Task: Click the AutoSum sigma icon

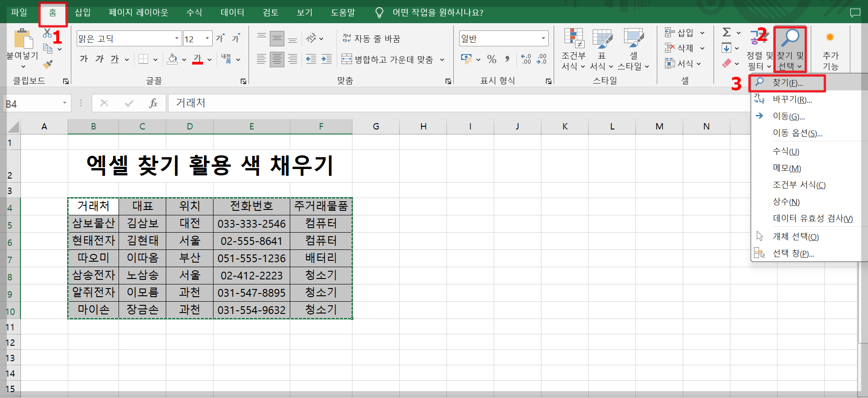Action: point(727,32)
